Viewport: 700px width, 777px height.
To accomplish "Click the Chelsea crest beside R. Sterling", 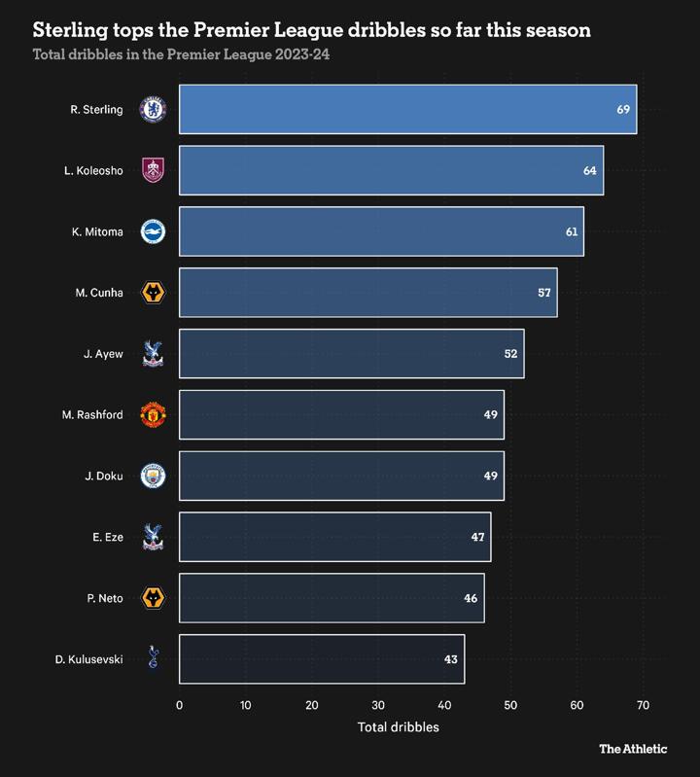I will (x=154, y=110).
